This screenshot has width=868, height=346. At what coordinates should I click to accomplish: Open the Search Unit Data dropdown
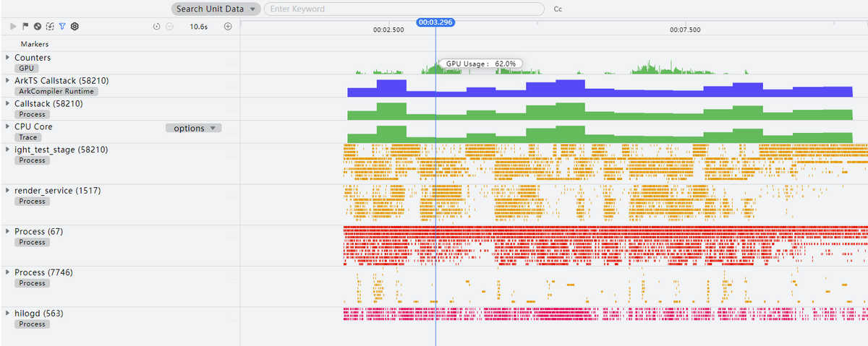click(x=216, y=9)
